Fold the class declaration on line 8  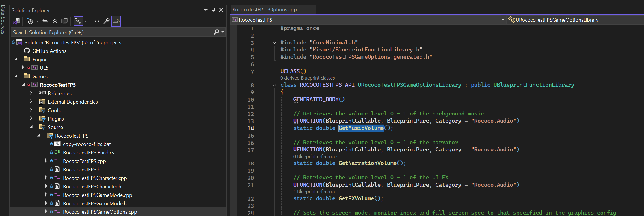point(274,85)
